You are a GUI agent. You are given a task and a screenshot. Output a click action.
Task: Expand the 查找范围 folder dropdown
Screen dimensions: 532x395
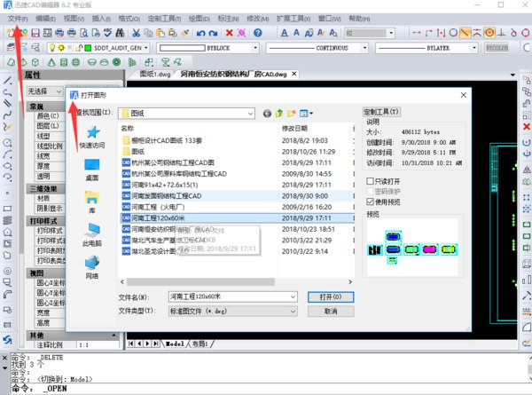point(250,114)
